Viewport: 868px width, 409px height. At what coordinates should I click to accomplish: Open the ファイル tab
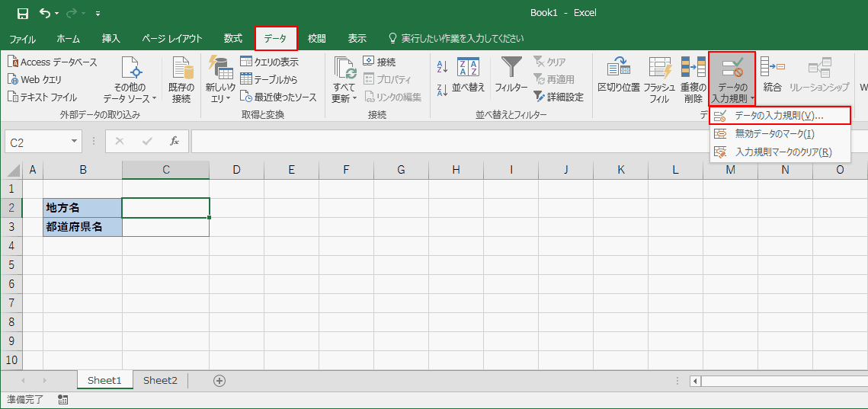click(23, 39)
